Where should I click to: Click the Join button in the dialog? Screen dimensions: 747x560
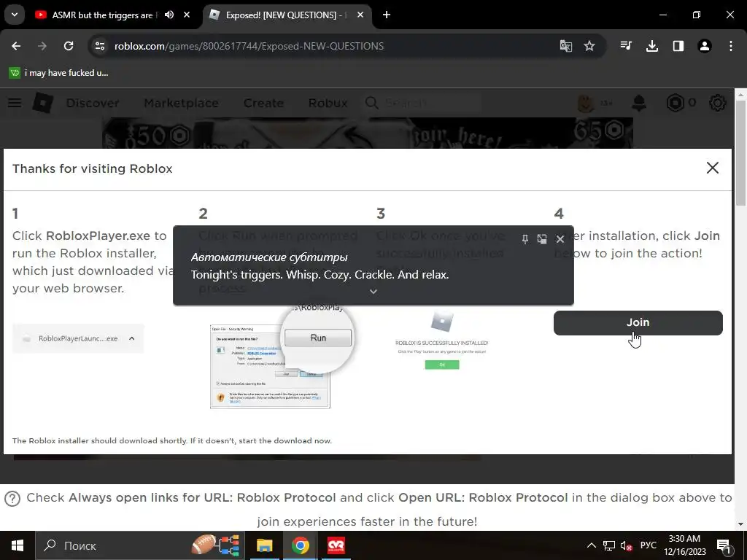click(638, 322)
